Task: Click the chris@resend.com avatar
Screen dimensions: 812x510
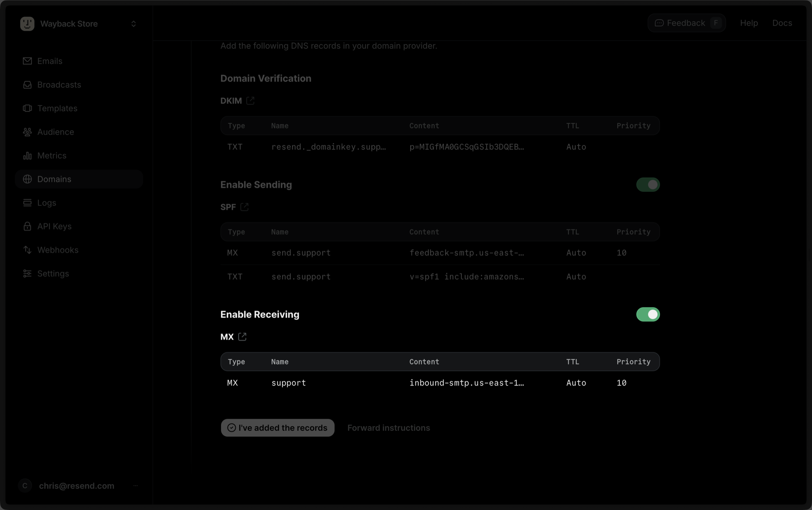Action: [x=25, y=485]
